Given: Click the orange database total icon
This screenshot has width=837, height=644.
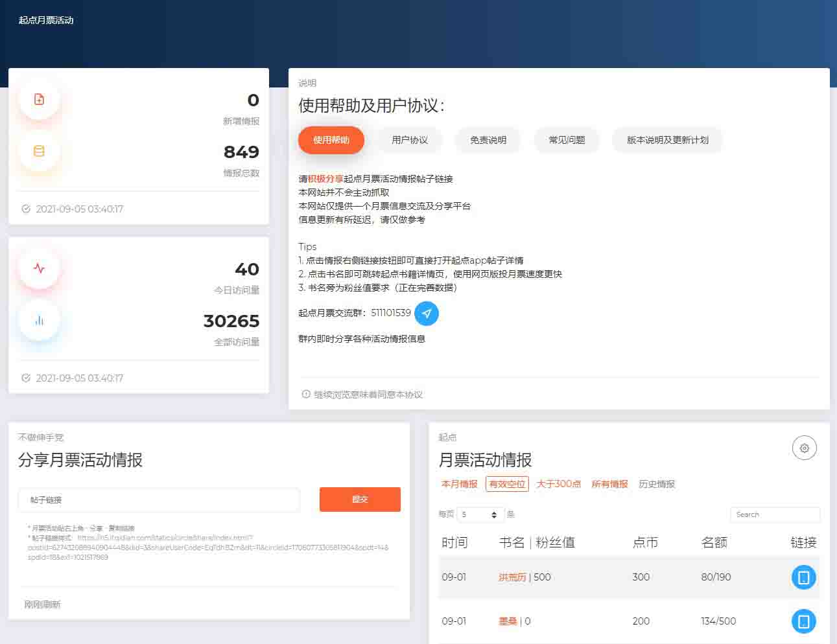Looking at the screenshot, I should coord(40,151).
